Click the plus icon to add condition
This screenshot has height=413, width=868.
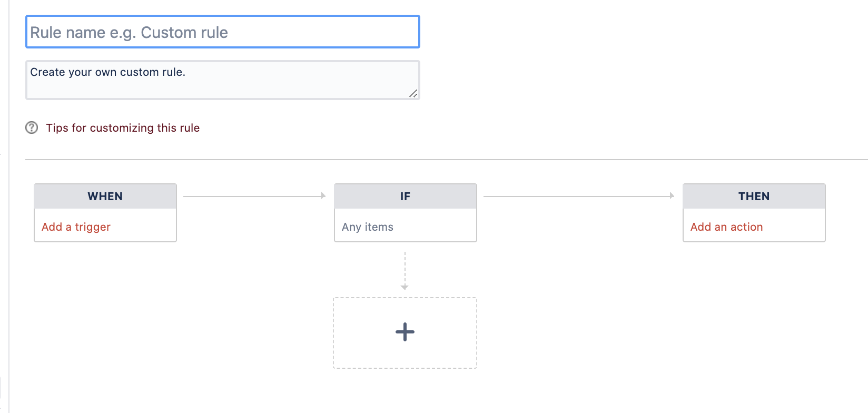(405, 332)
